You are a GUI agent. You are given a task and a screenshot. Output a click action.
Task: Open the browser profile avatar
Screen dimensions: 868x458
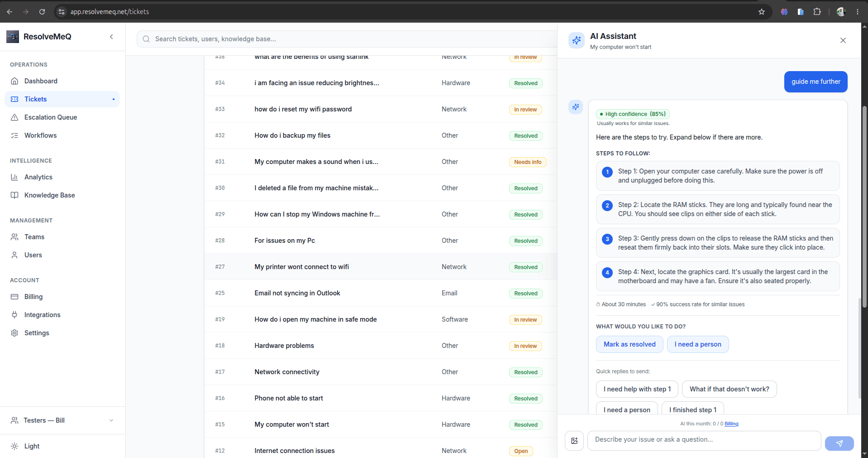click(x=841, y=12)
